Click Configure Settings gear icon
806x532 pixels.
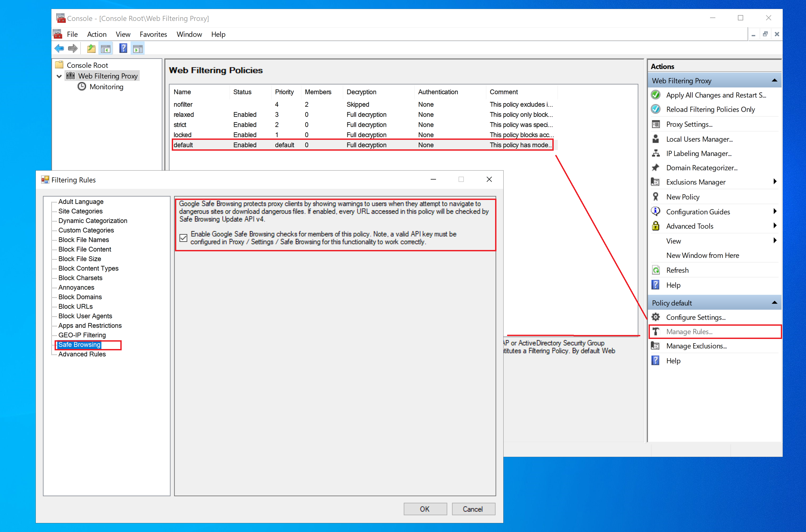[656, 317]
